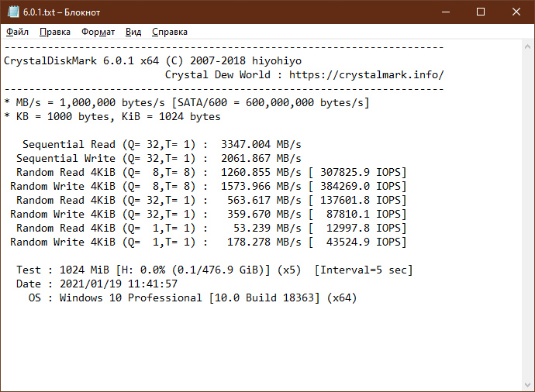This screenshot has height=392, width=535.
Task: Click the date 2021/01/19
Action: (91, 284)
